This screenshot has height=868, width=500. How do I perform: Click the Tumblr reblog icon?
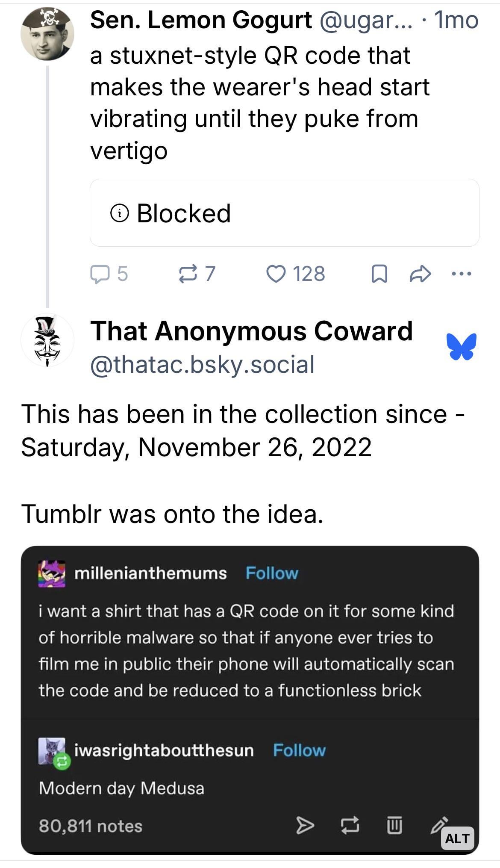[350, 826]
